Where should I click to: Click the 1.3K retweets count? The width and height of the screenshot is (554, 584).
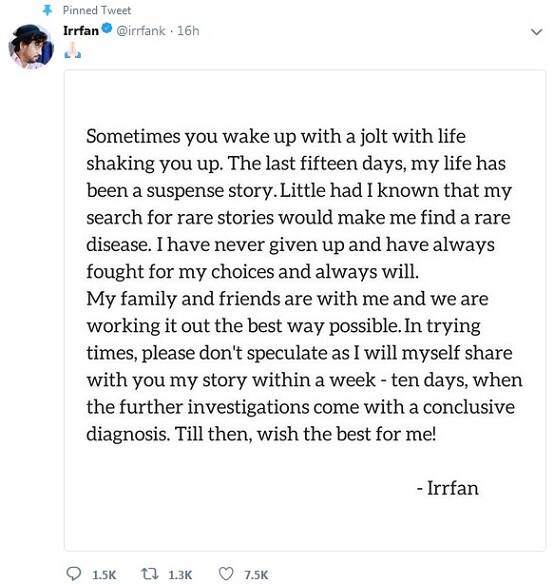click(180, 575)
